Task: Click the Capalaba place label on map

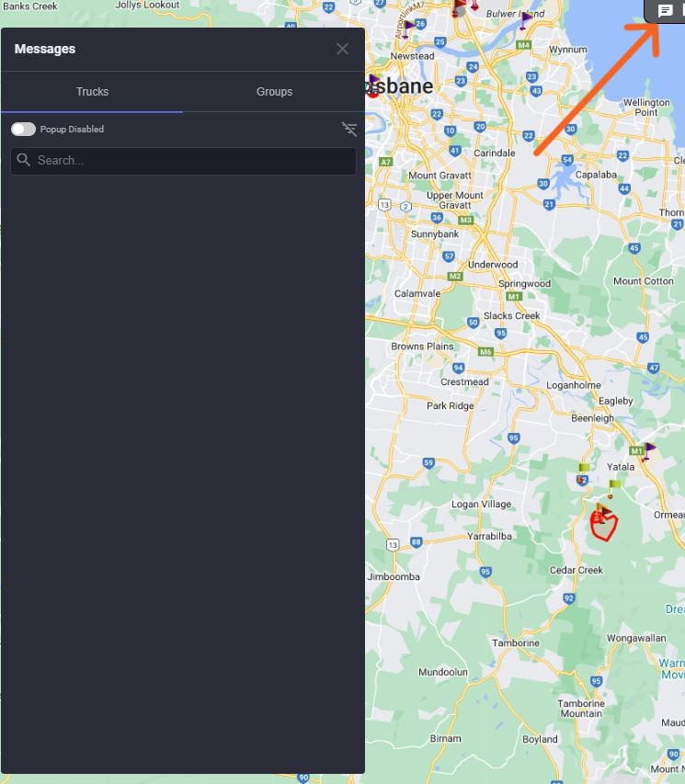Action: 595,175
